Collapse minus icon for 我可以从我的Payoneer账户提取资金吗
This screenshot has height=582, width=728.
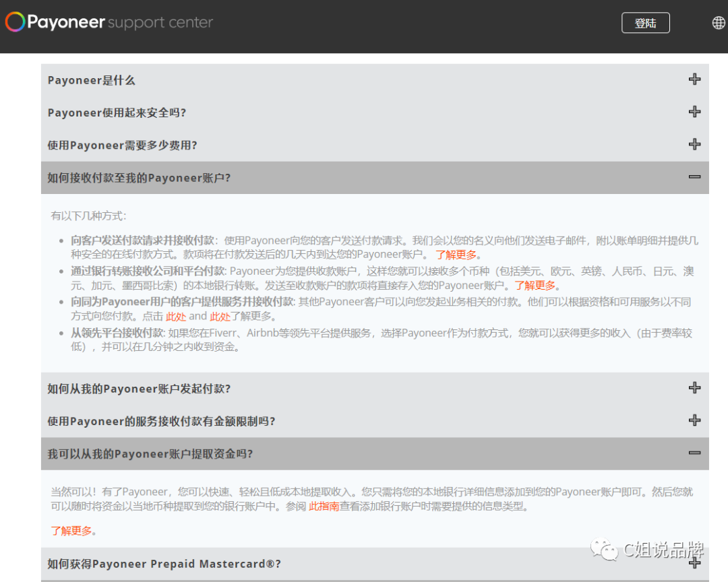[x=694, y=453]
